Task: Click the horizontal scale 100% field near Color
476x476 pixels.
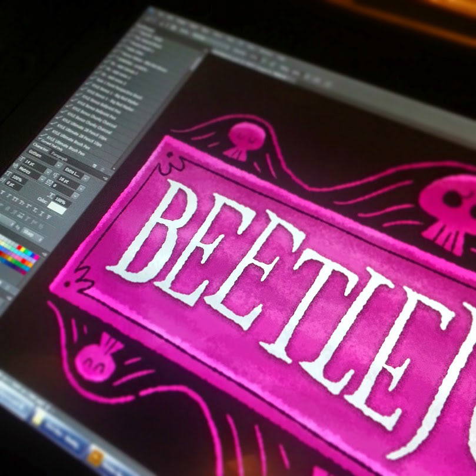Action: (x=63, y=202)
